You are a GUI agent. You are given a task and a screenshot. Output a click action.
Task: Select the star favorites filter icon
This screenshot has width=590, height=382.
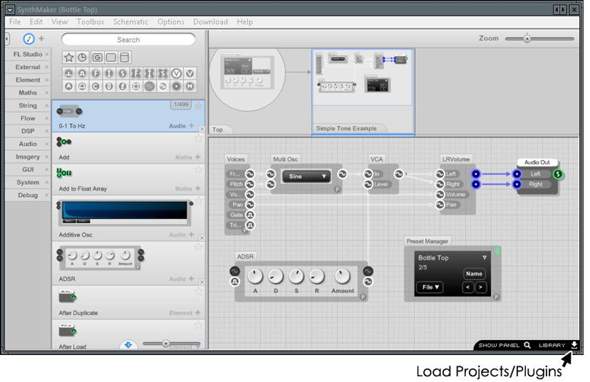(69, 58)
